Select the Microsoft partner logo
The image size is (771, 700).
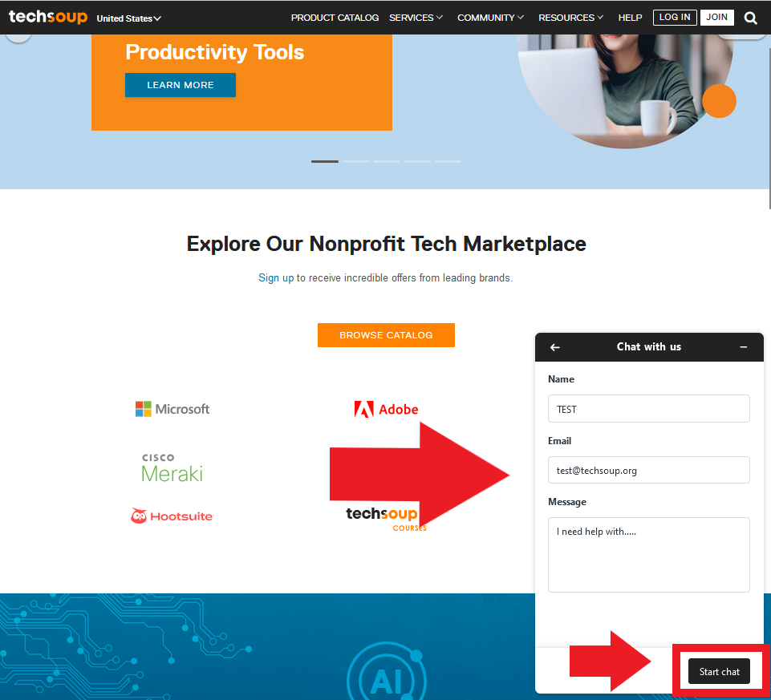coord(172,409)
